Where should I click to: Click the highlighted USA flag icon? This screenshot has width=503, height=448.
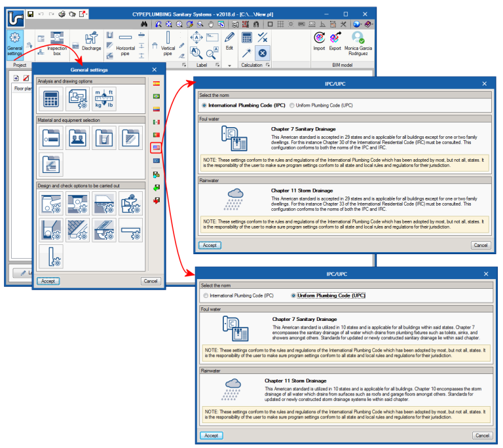coord(157,147)
